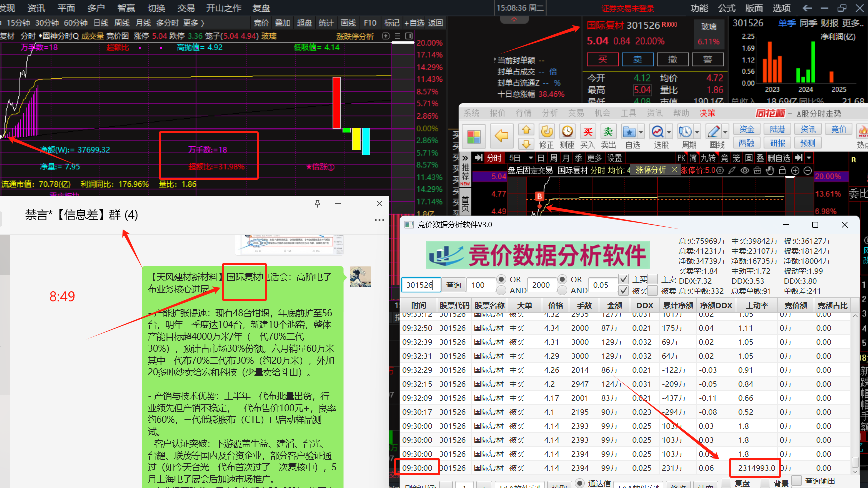Click the 查询 query button

pos(454,285)
